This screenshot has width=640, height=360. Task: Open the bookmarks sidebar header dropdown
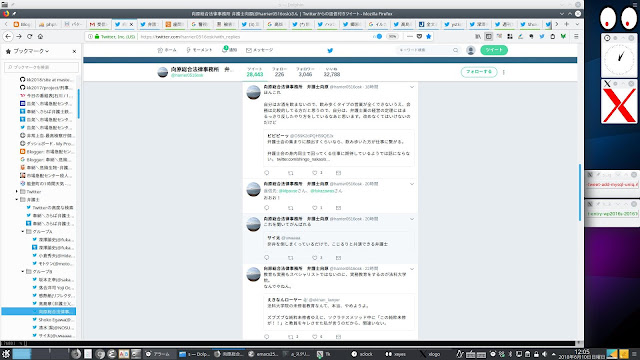(x=31, y=51)
